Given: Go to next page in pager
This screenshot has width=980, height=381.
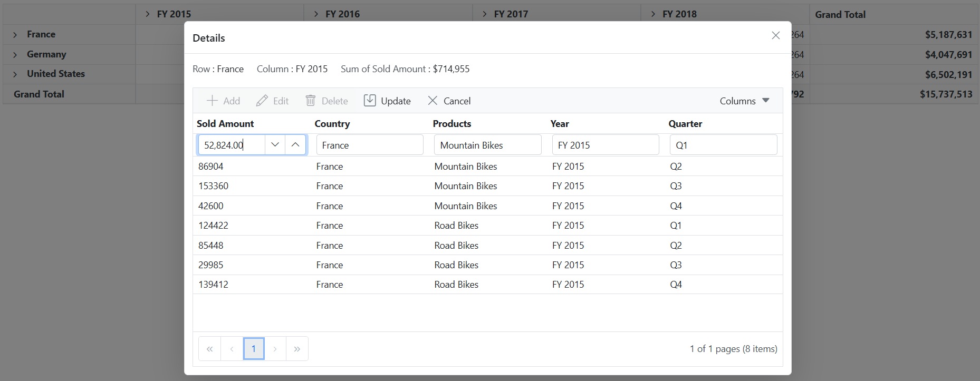Looking at the screenshot, I should [275, 349].
